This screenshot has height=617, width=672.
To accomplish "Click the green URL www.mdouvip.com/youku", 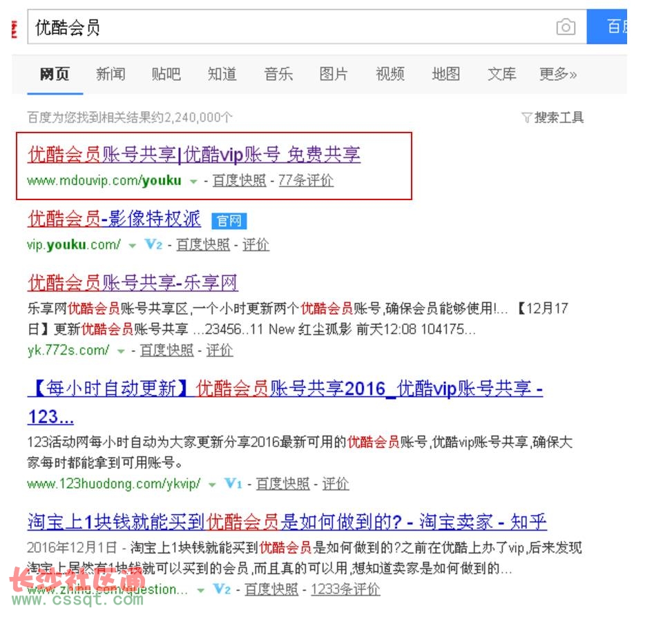I will [104, 180].
